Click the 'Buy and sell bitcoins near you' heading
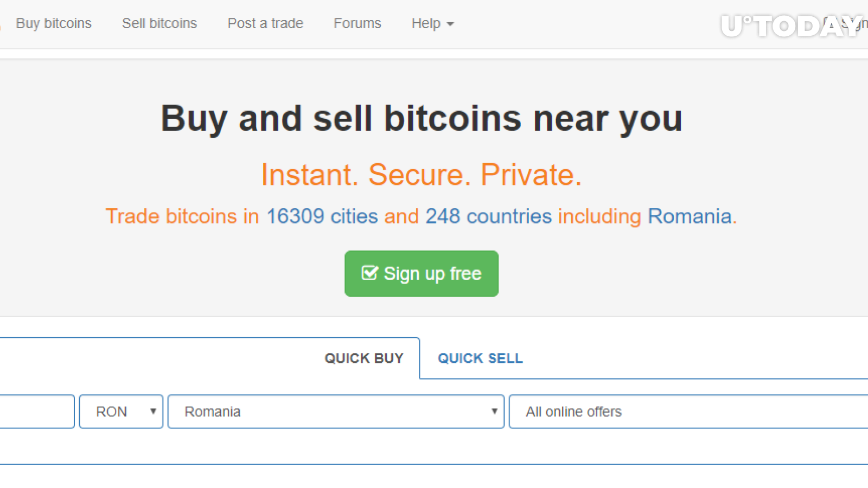The width and height of the screenshot is (868, 488). tap(422, 119)
